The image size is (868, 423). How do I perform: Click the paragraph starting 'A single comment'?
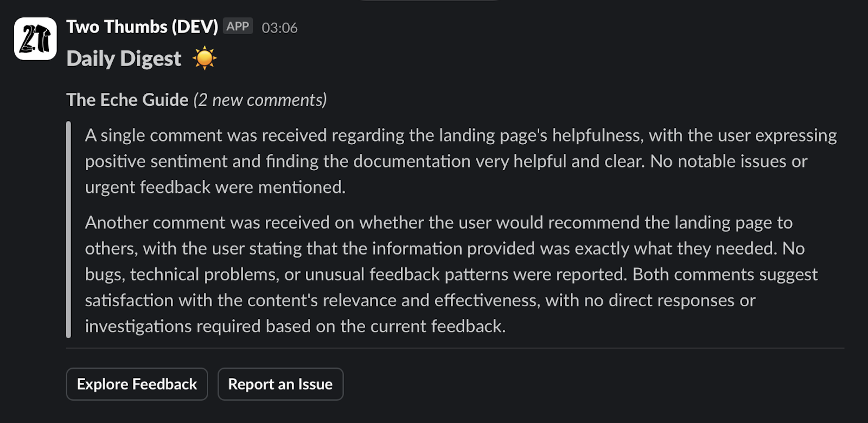[461, 161]
